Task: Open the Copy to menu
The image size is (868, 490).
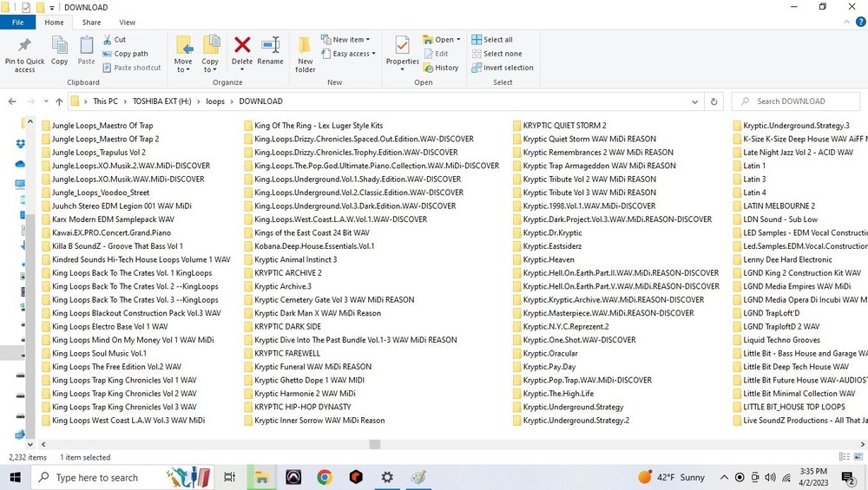Action: tap(210, 54)
